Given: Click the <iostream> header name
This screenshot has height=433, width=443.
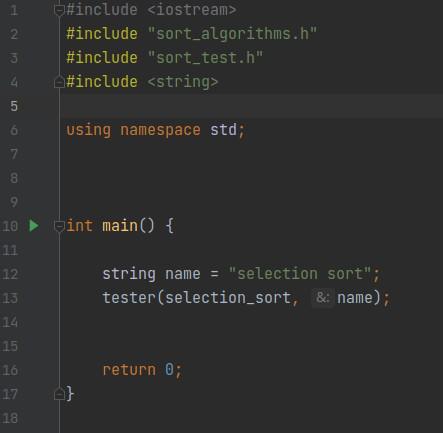Looking at the screenshot, I should click(192, 10).
